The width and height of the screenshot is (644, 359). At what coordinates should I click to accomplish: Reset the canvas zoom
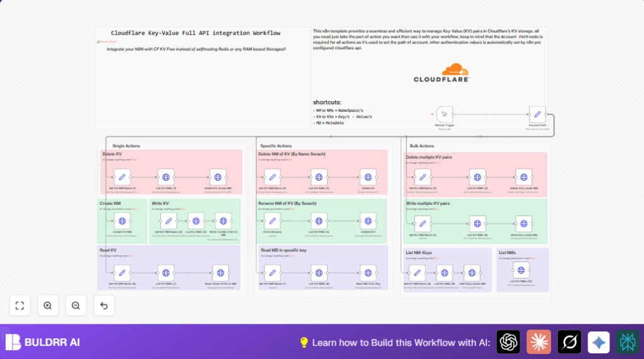104,306
